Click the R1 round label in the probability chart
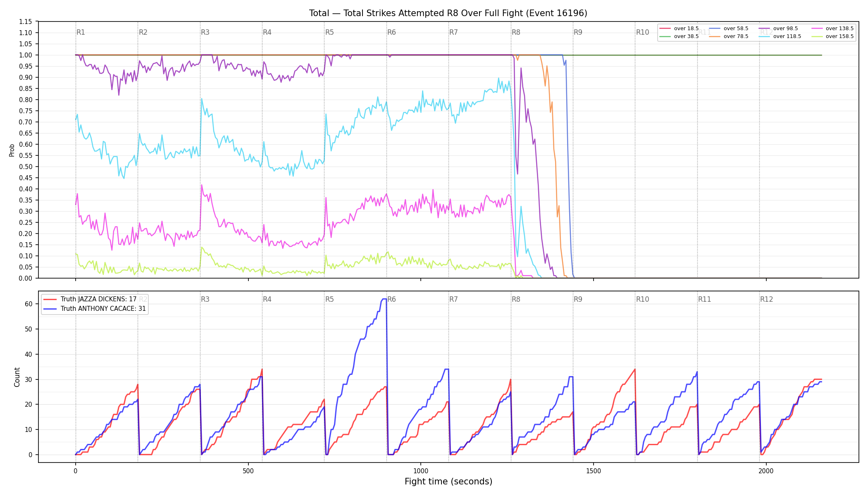868x496 pixels. tap(81, 32)
